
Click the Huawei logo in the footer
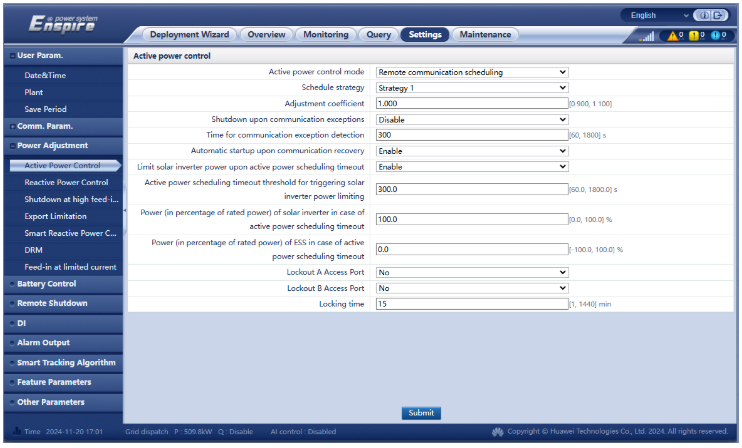pyautogui.click(x=497, y=431)
